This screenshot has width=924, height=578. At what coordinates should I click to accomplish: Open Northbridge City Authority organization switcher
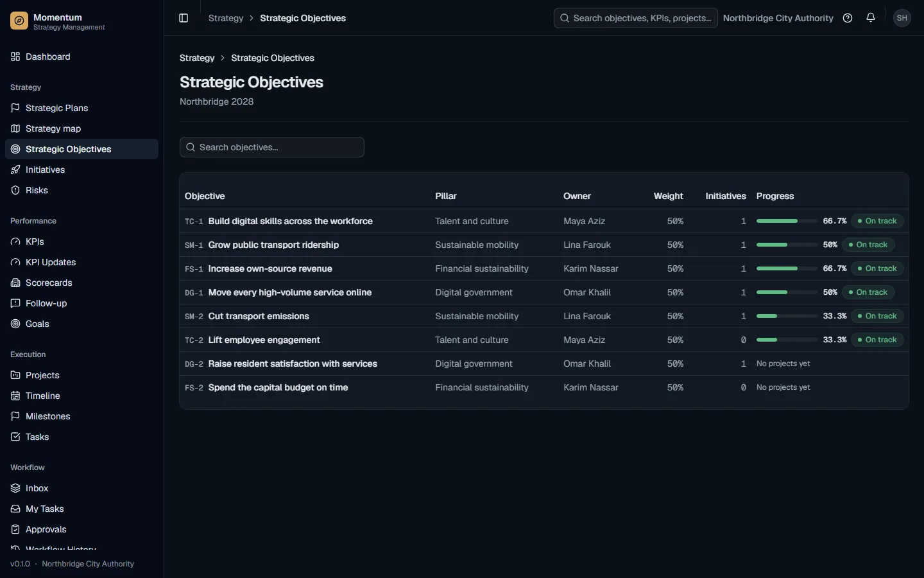[x=778, y=18]
